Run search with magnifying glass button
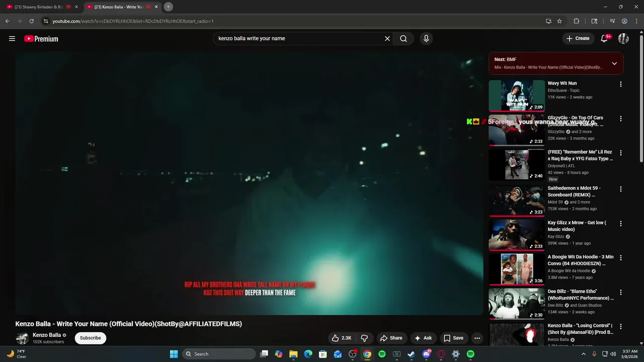Viewport: 644px width, 362px height. (x=404, y=39)
